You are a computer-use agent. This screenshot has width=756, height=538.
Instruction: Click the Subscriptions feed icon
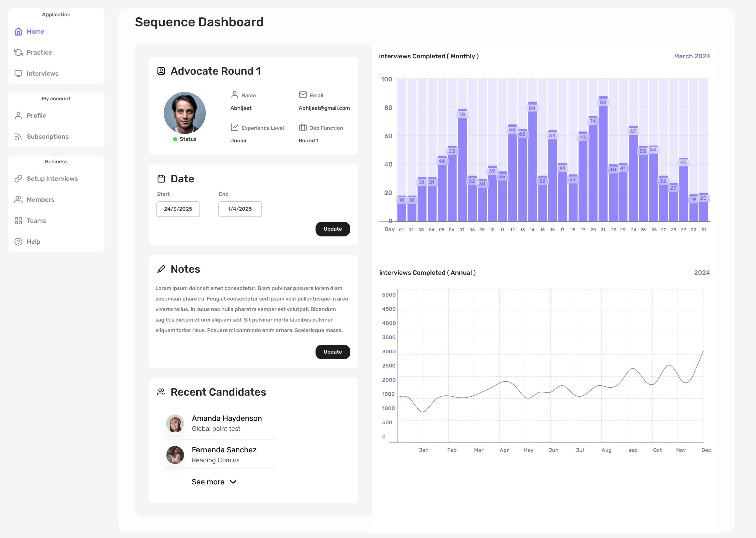(18, 137)
